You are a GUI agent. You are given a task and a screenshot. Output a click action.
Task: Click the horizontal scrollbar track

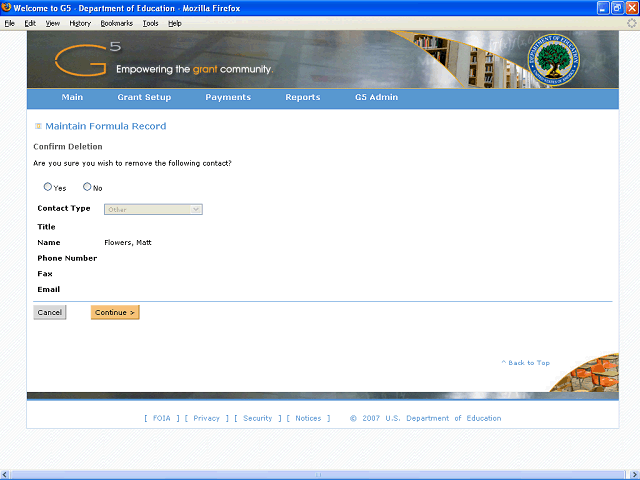320,475
